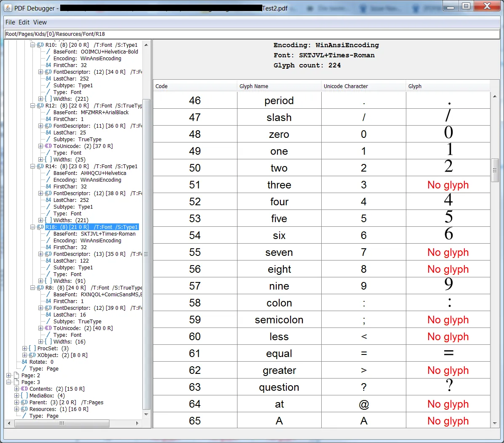Image resolution: width=504 pixels, height=443 pixels.
Task: Collapse the R18 font node
Action: coord(32,227)
